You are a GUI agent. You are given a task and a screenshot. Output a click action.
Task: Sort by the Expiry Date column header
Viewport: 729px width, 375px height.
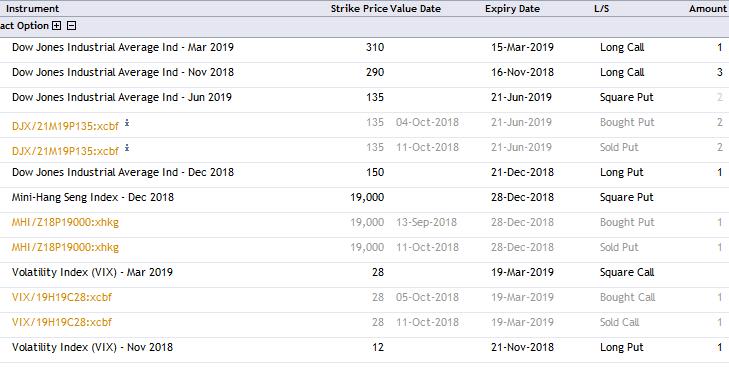click(512, 9)
